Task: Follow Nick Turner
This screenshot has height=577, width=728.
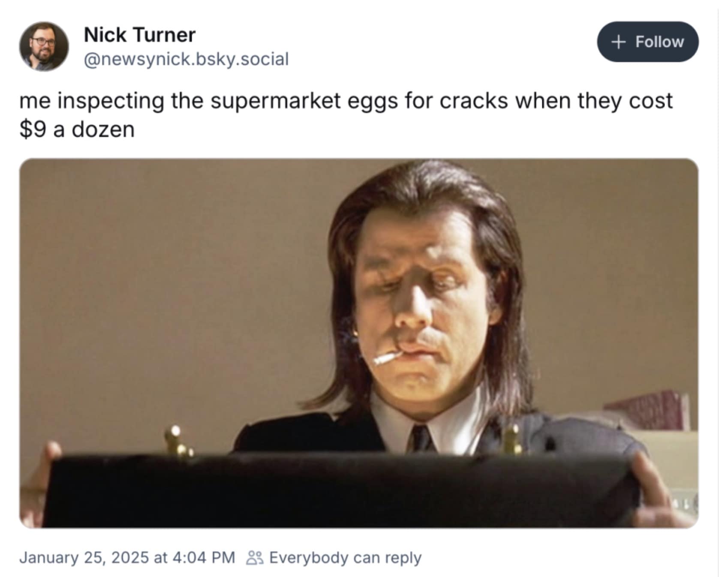Action: pos(647,42)
